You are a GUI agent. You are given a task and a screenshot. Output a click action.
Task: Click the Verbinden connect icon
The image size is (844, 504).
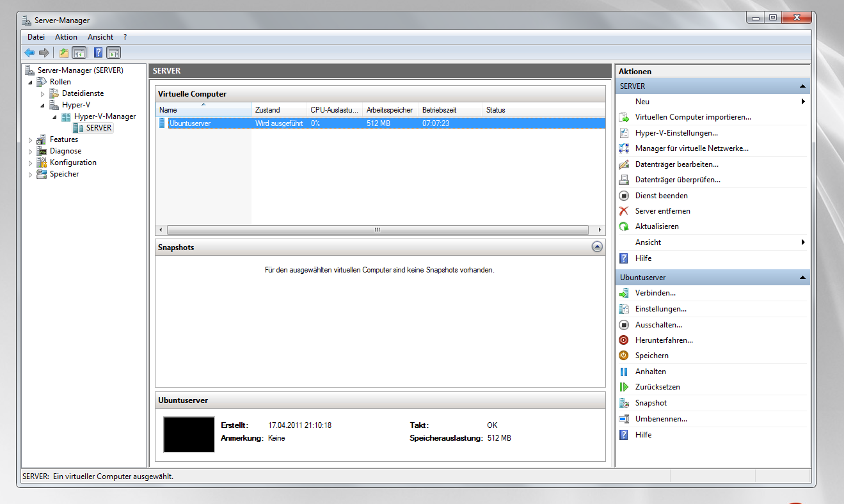click(x=624, y=293)
